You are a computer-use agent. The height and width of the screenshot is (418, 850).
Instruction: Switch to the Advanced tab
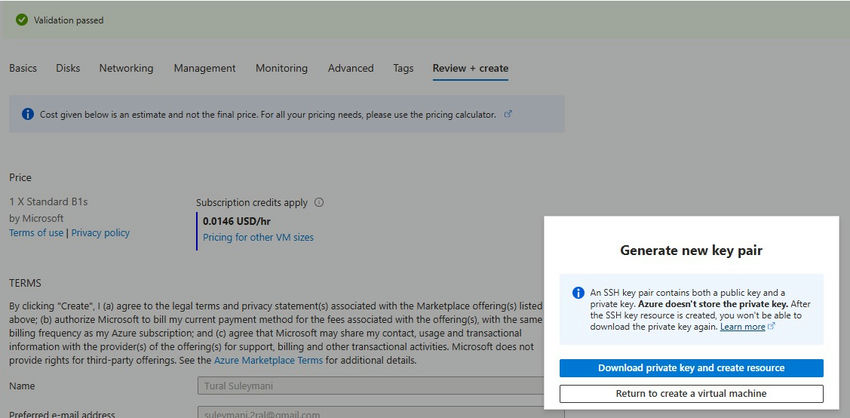[350, 68]
